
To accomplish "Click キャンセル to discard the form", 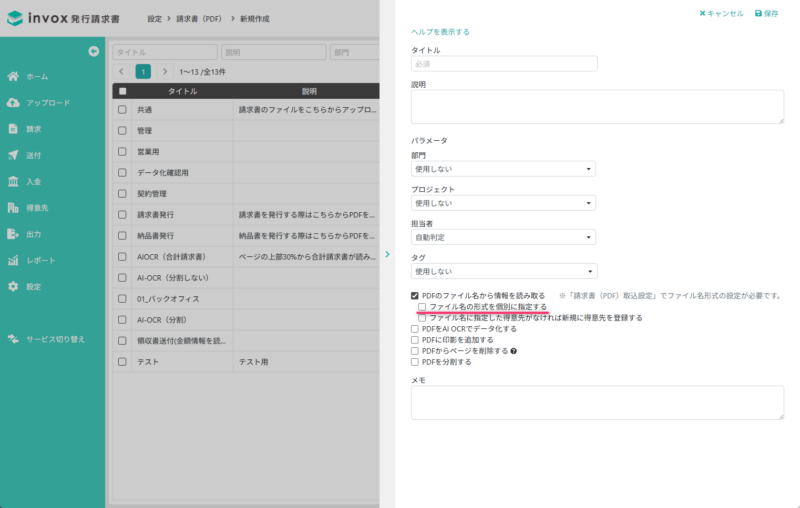I will [x=721, y=13].
